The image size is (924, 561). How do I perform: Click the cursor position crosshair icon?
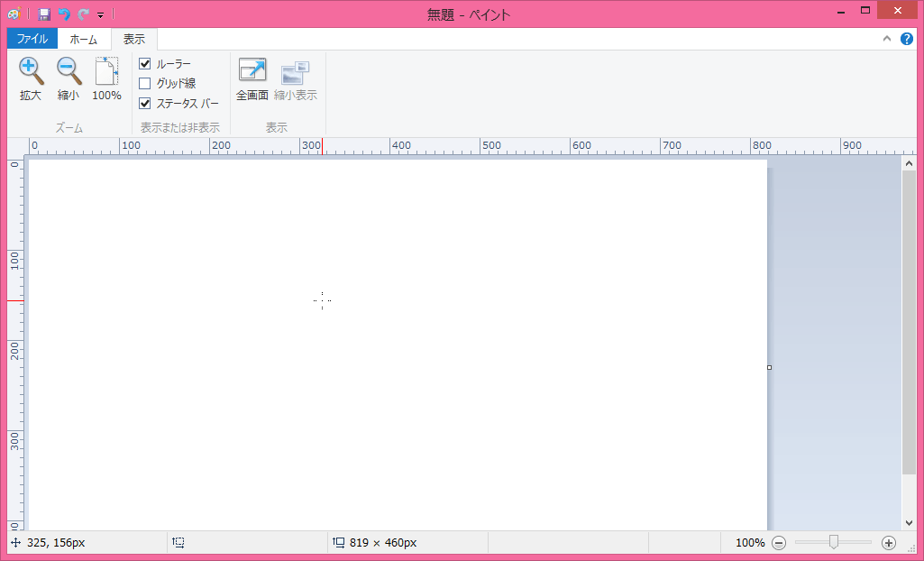point(16,543)
